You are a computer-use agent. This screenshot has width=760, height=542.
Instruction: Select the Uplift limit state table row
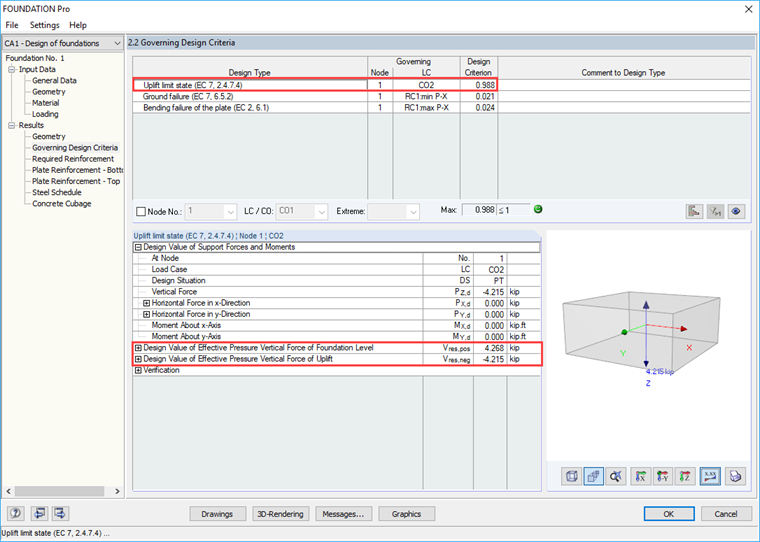pos(315,85)
